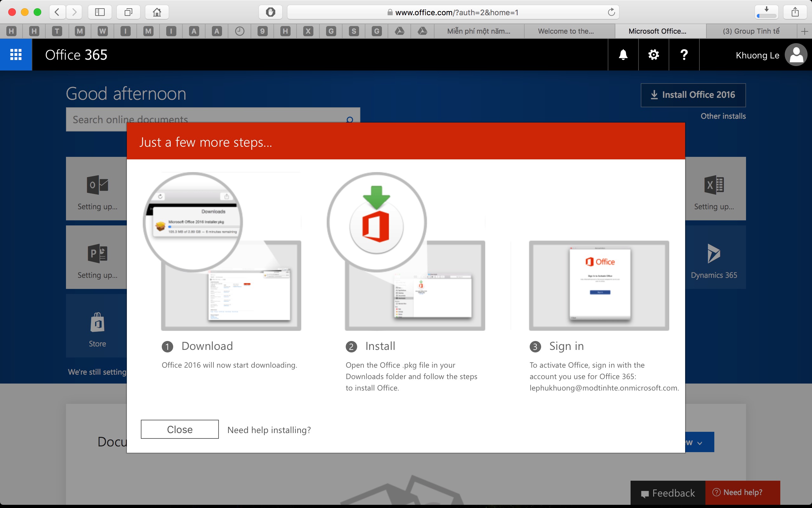The height and width of the screenshot is (508, 812).
Task: Open the Outlook tile
Action: 97,189
